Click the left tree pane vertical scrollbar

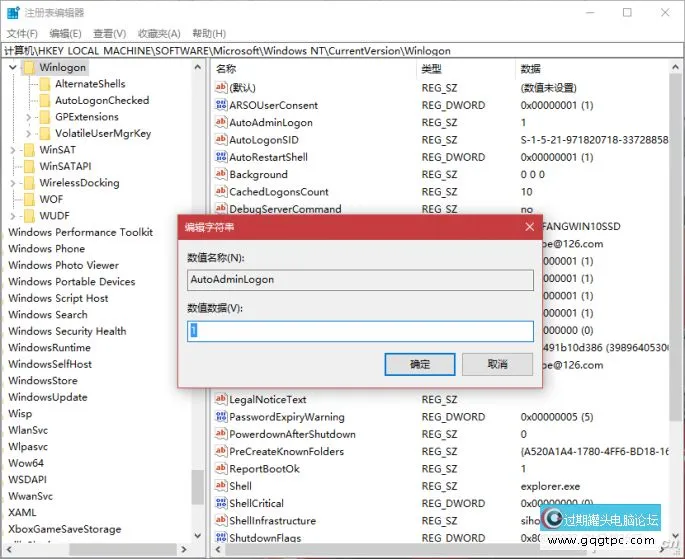(198, 300)
